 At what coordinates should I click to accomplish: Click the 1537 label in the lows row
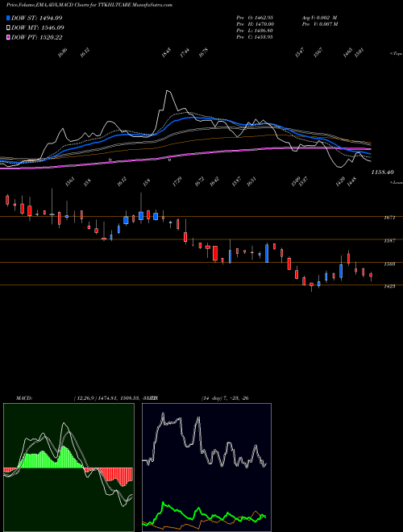304,181
